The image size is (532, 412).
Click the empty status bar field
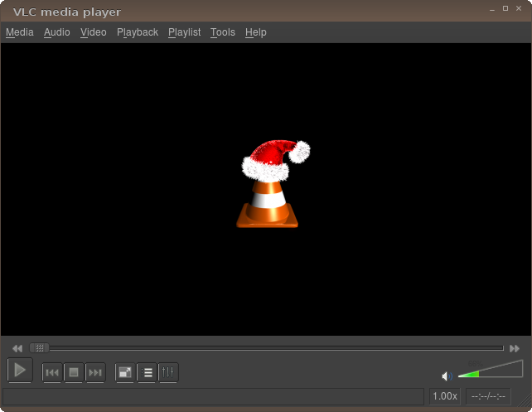point(214,396)
